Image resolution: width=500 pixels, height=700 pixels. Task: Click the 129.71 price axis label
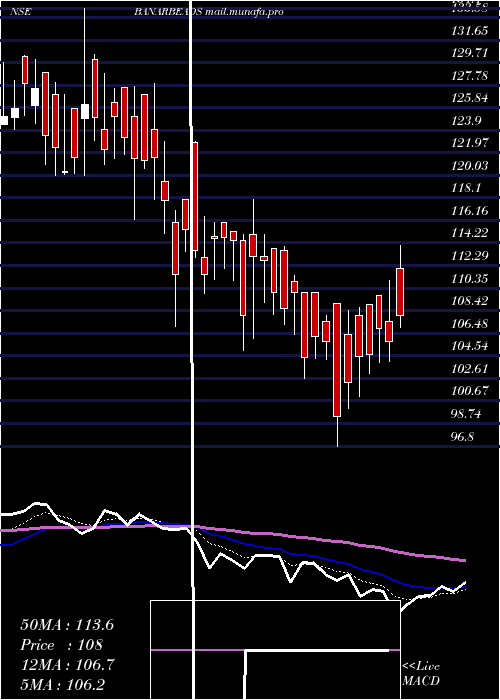tap(469, 53)
